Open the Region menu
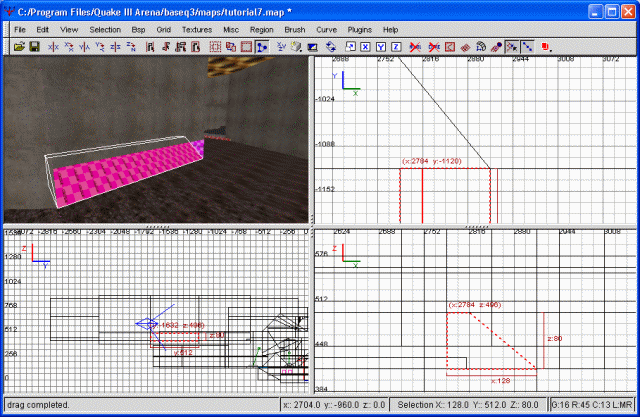The image size is (640, 417). (x=262, y=30)
